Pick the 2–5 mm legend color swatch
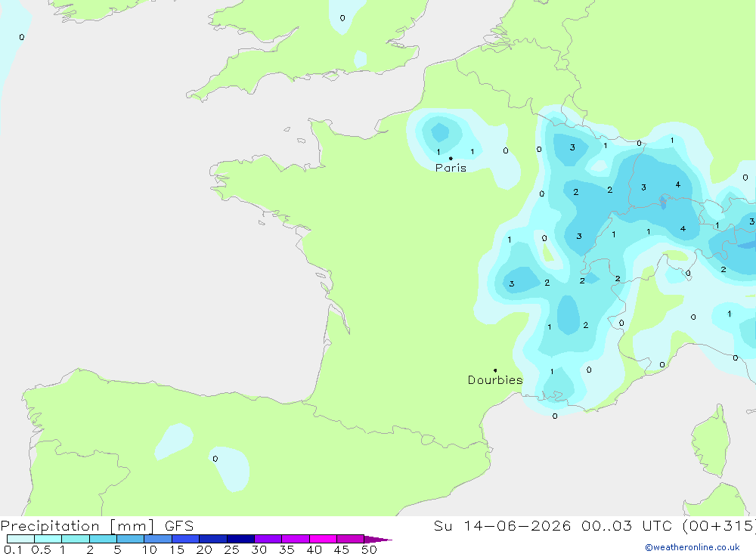Viewport: 756px width, 554px height. [103, 539]
